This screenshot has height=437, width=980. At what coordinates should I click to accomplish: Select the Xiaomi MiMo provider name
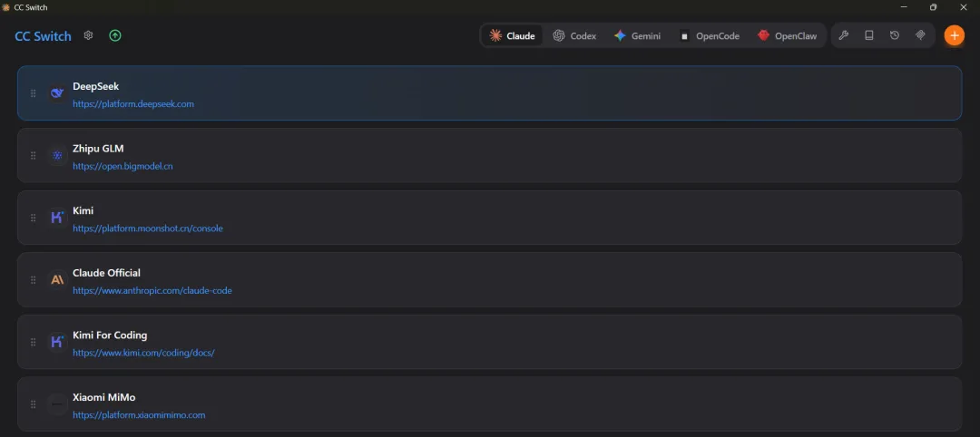tap(103, 397)
